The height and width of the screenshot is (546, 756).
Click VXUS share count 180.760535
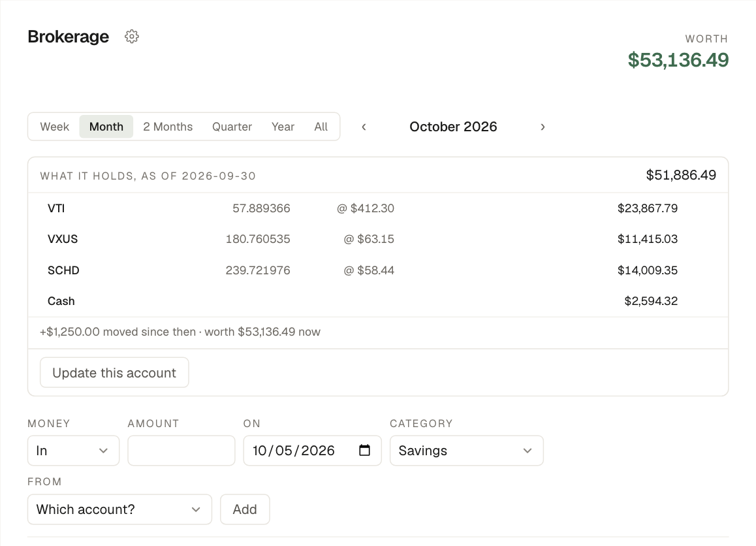[x=258, y=239]
